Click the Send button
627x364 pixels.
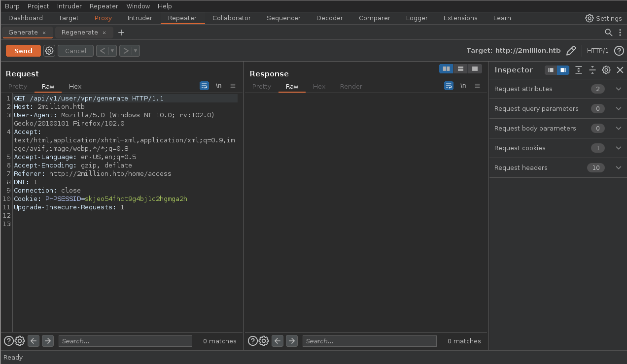(x=23, y=51)
